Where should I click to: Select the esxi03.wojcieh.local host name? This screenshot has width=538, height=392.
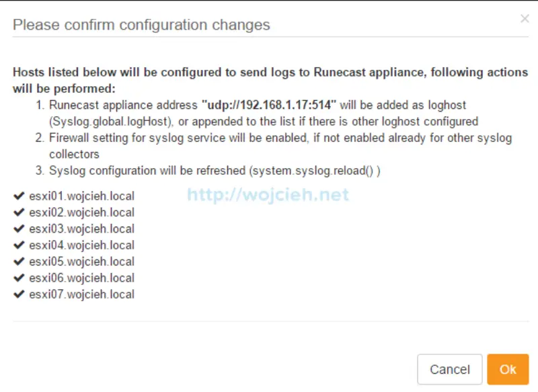click(x=81, y=229)
